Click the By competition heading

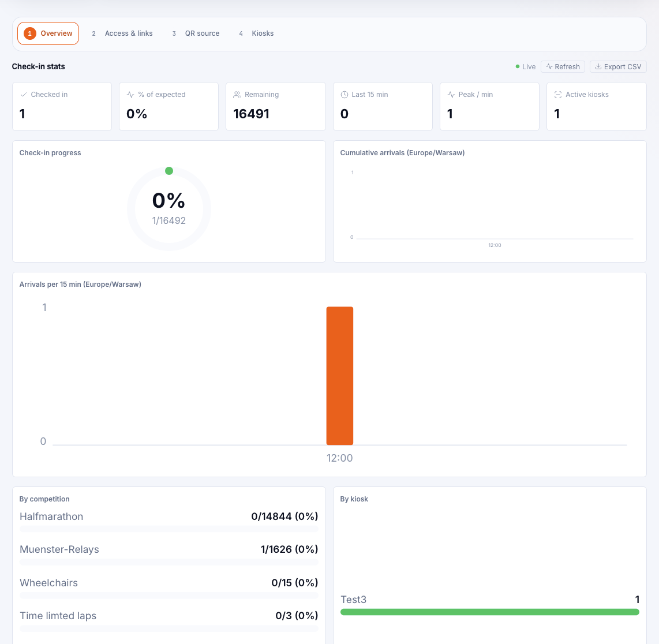[44, 499]
